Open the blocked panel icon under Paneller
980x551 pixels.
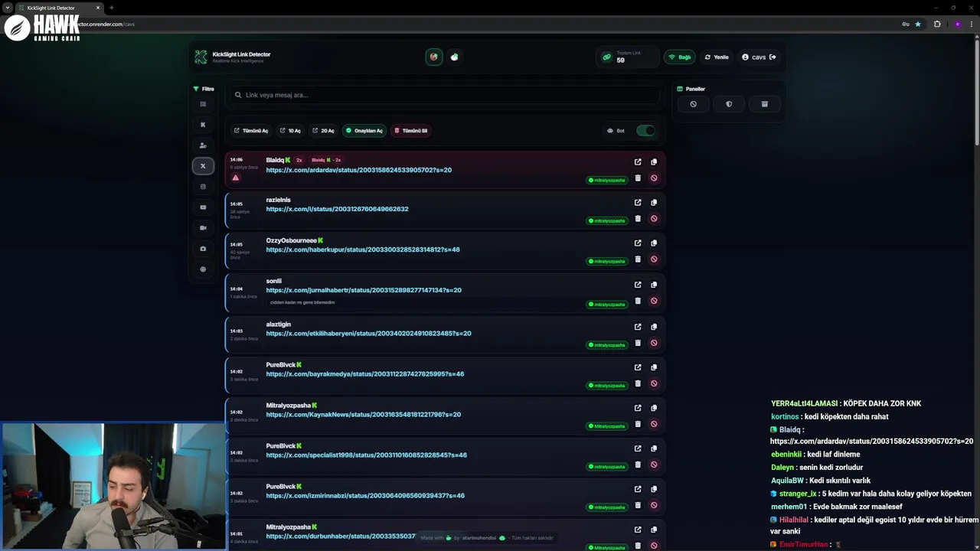pyautogui.click(x=693, y=104)
